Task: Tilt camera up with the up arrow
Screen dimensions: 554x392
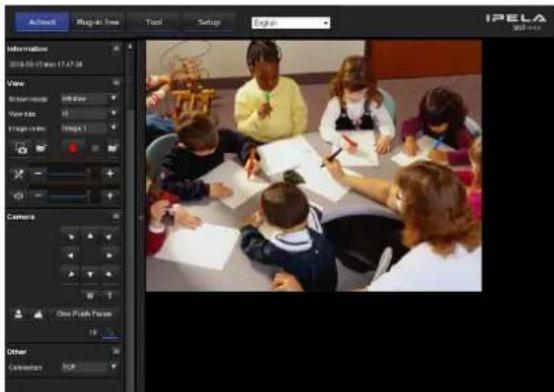Action: [90, 236]
